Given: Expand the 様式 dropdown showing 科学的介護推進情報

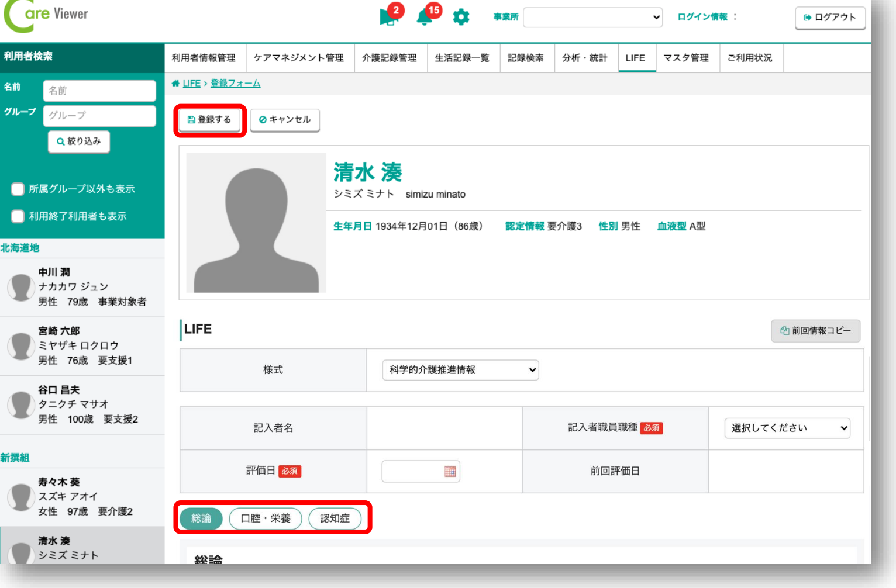Looking at the screenshot, I should 460,370.
